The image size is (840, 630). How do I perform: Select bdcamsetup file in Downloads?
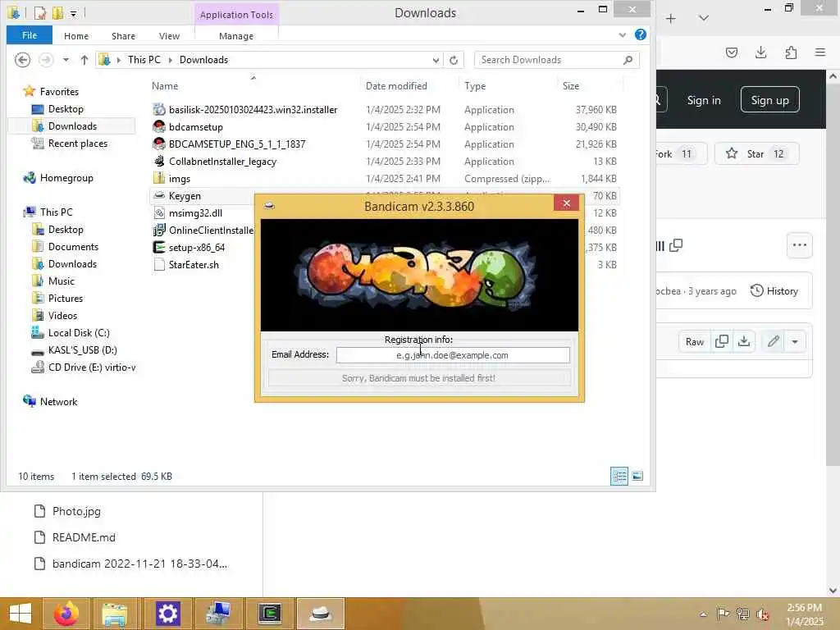coord(195,127)
